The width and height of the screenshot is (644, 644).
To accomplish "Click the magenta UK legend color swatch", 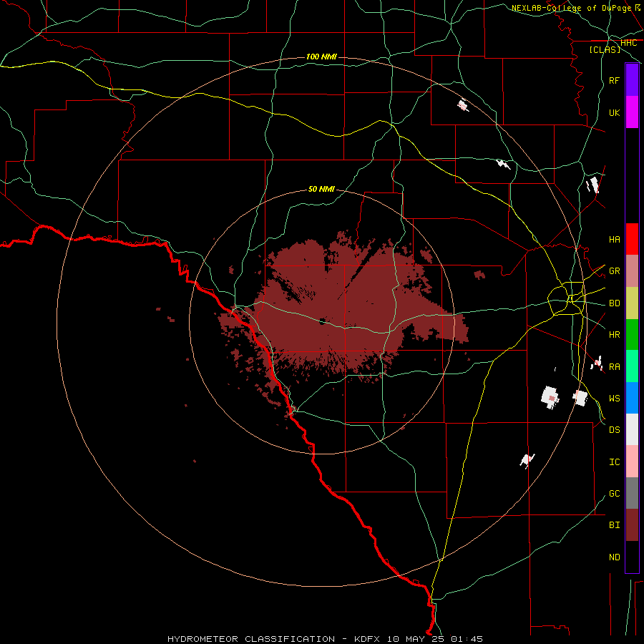I will [x=632, y=112].
